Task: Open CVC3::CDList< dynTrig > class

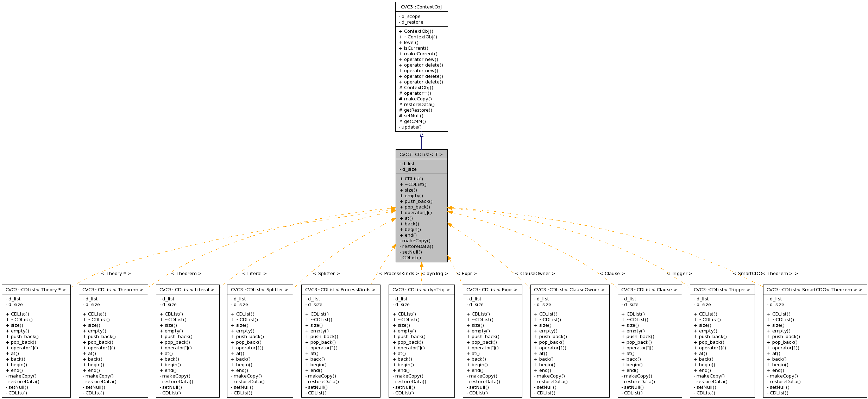Action: click(422, 289)
